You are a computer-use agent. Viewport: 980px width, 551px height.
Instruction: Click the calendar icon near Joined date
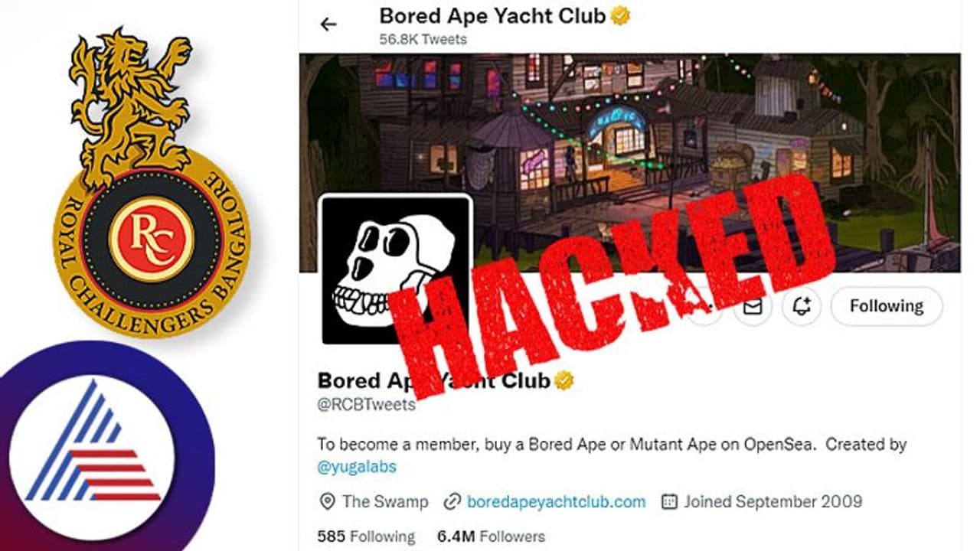pos(669,502)
